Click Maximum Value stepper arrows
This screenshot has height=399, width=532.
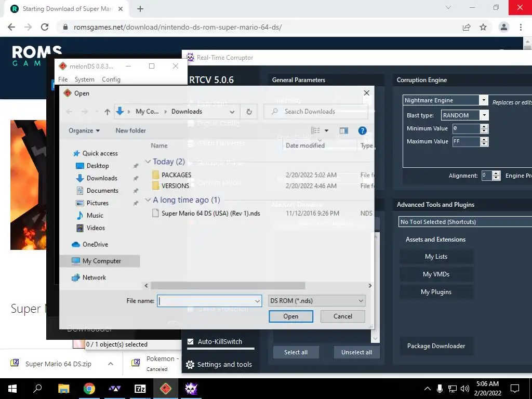click(485, 141)
